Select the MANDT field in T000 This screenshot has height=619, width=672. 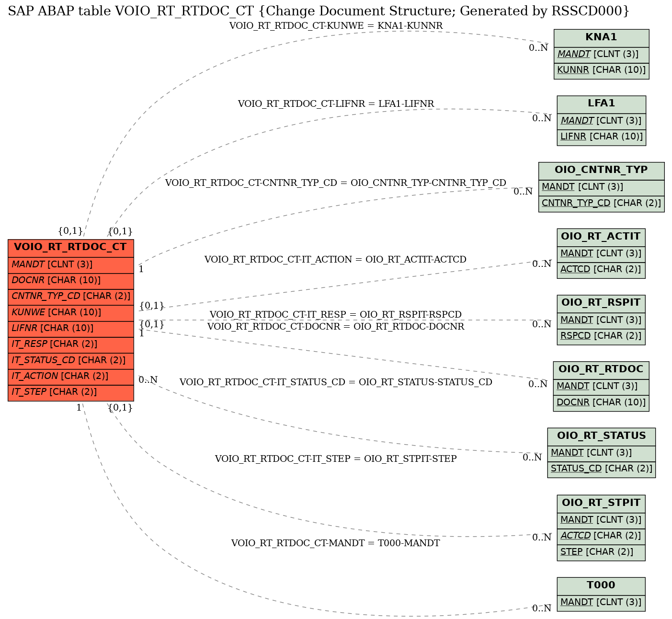point(601,603)
